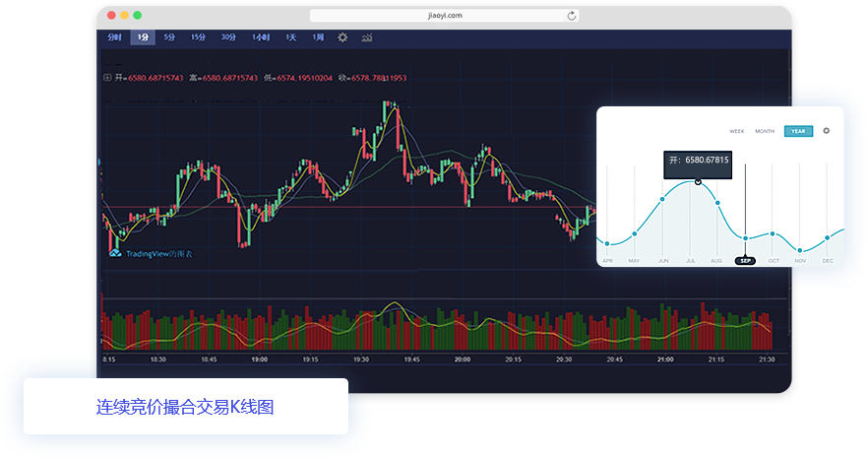
Task: Switch chart to 30分 interval
Action: [x=228, y=37]
